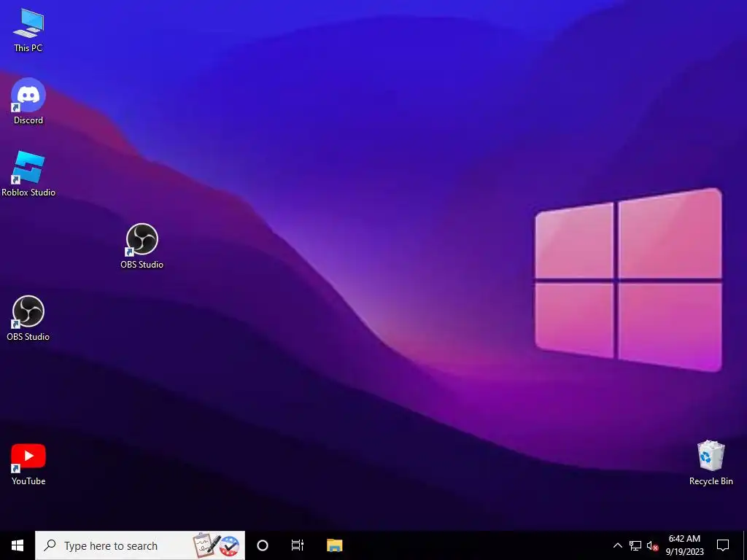Open File Explorer from taskbar
This screenshot has width=747, height=560.
334,545
